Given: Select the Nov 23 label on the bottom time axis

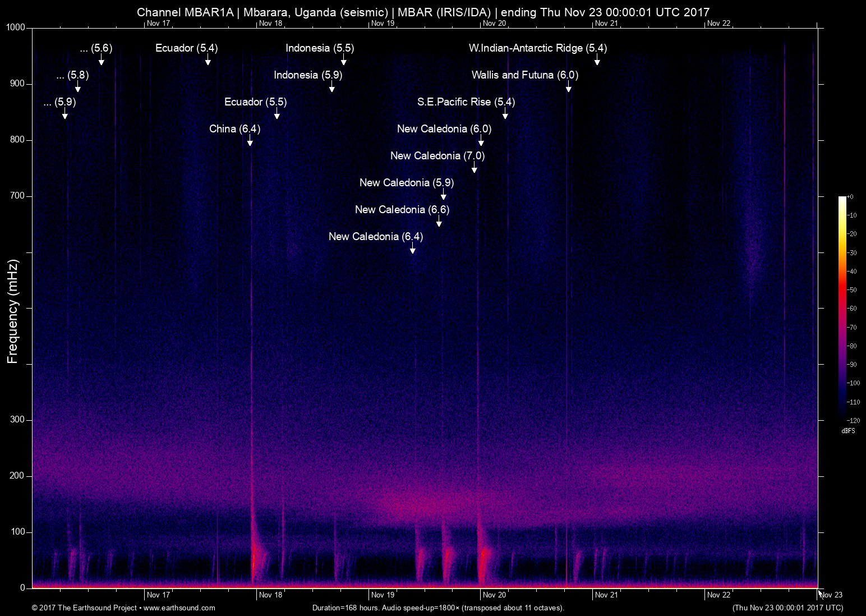Looking at the screenshot, I should tap(831, 595).
